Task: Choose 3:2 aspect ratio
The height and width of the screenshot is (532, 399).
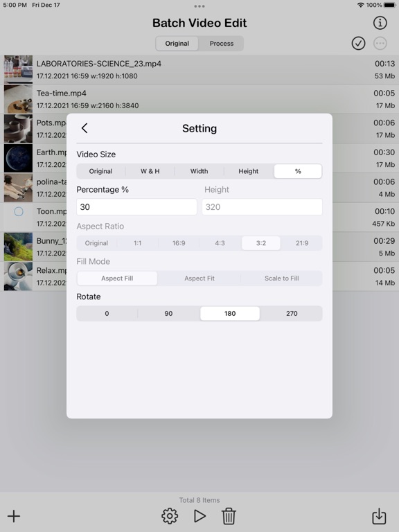Action: (261, 243)
